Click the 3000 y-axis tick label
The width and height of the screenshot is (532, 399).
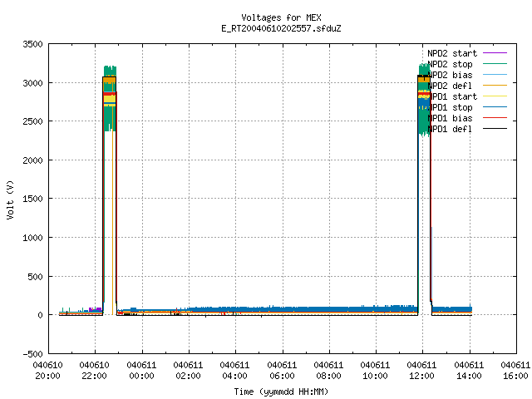point(33,83)
